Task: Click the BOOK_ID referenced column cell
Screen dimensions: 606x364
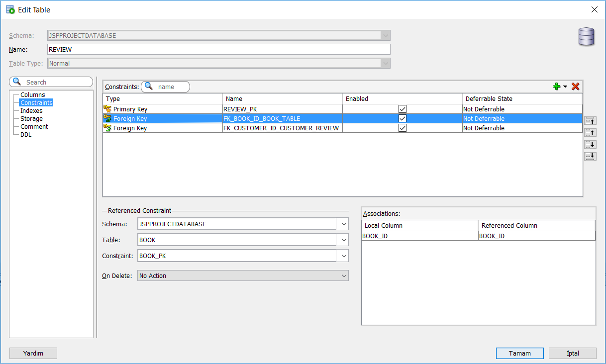Action: tap(537, 236)
